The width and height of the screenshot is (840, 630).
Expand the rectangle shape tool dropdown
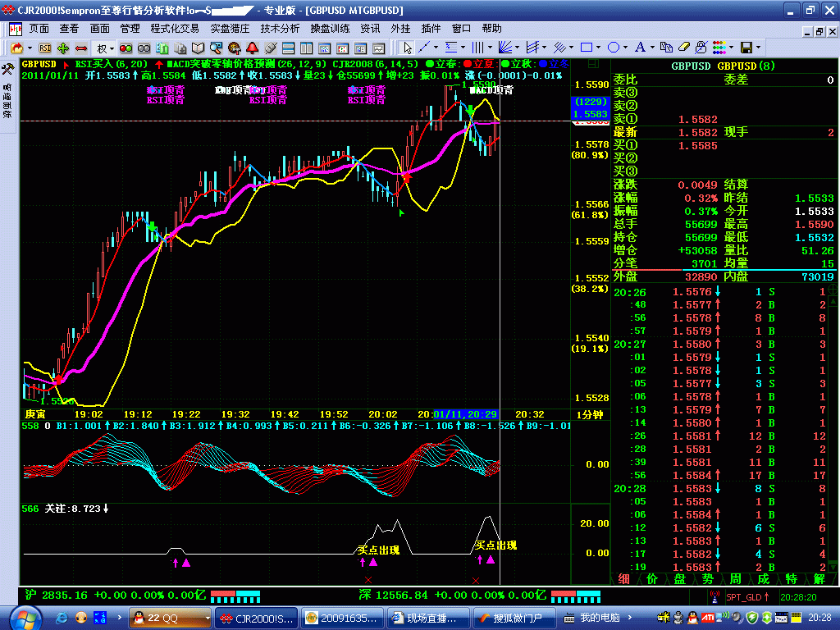[x=600, y=48]
